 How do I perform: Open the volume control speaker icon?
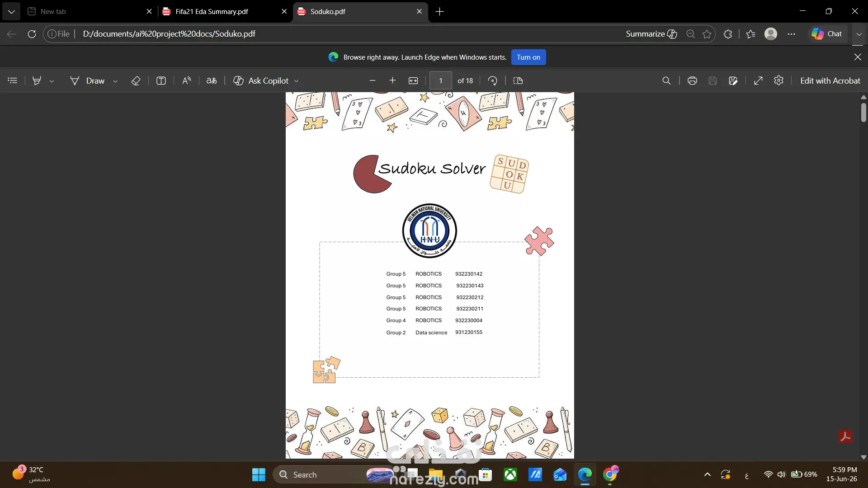point(781,474)
